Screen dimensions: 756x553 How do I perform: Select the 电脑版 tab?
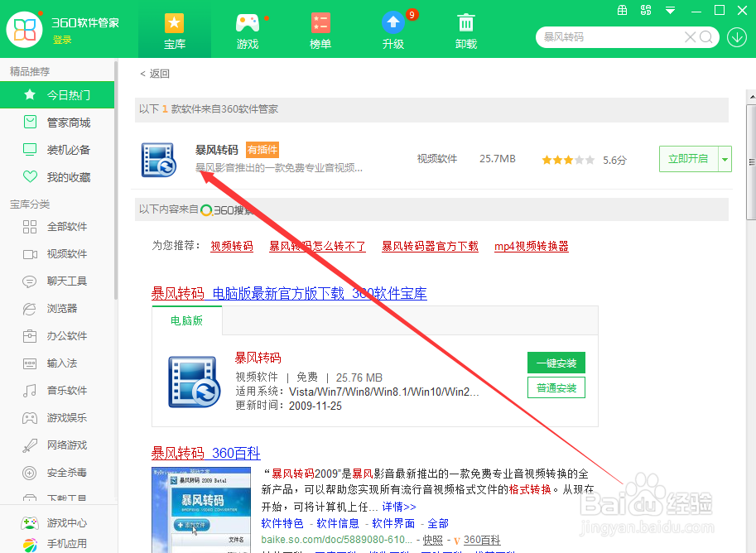187,320
